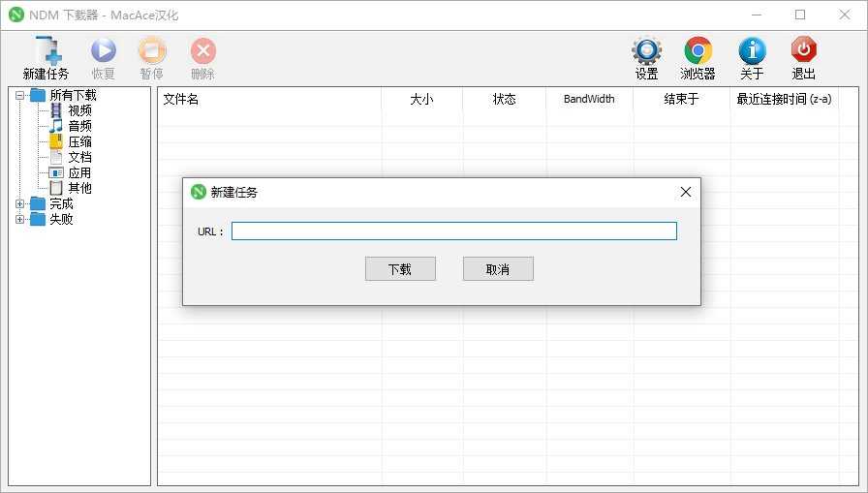This screenshot has height=493, width=868.
Task: Close the New Task (新建任务) dialog
Action: [686, 192]
